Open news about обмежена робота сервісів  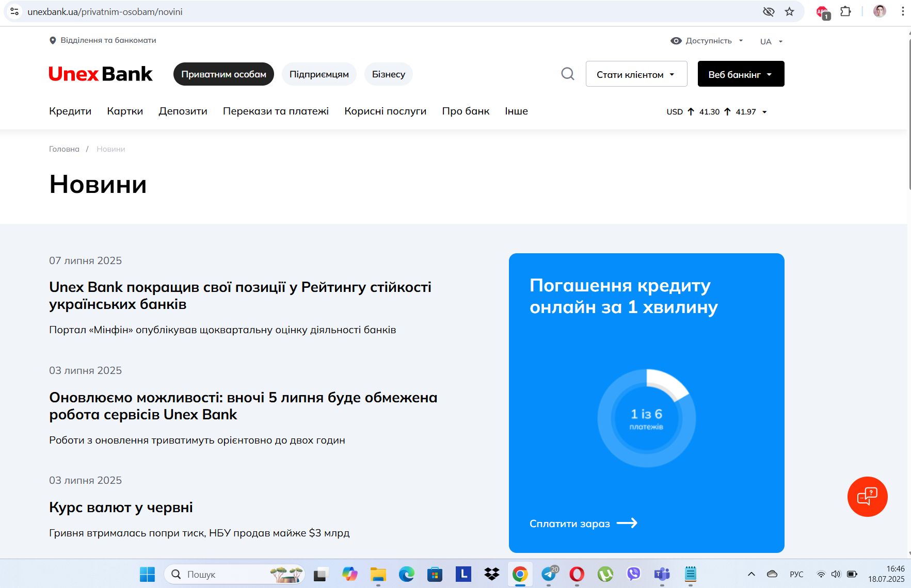(243, 406)
